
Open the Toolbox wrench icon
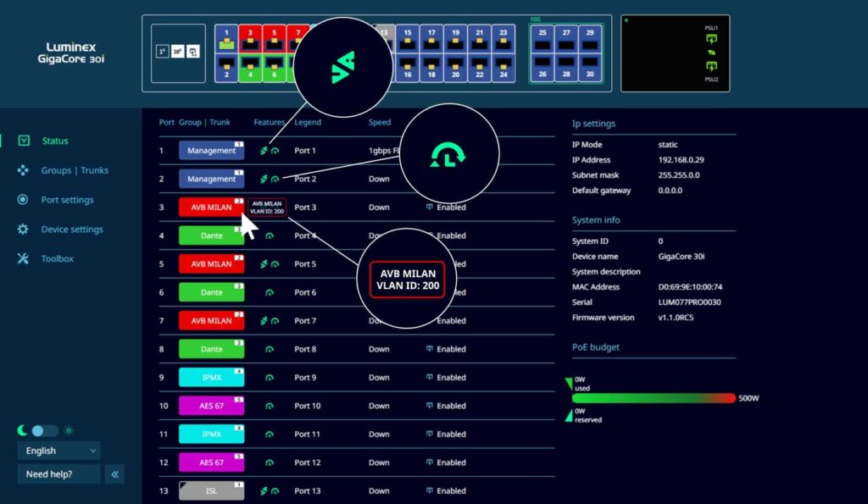click(x=24, y=258)
